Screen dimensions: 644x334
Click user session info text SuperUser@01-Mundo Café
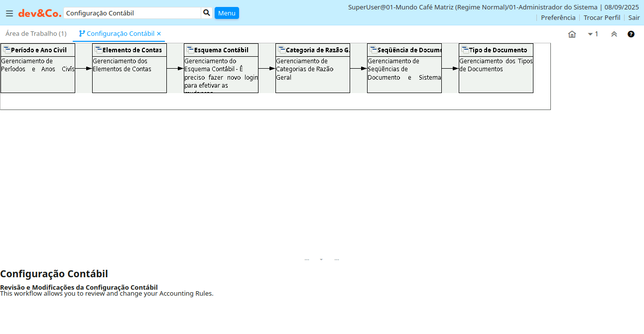tap(494, 7)
